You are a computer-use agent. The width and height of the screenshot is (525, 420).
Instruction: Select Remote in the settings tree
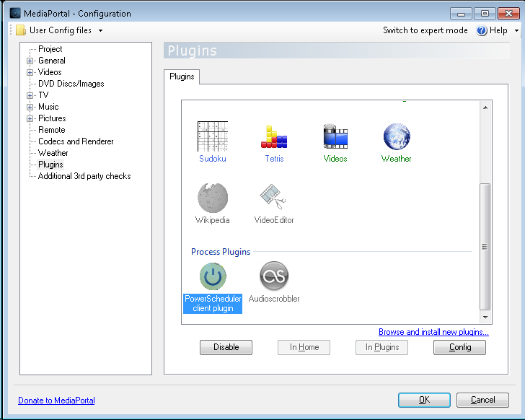point(52,130)
